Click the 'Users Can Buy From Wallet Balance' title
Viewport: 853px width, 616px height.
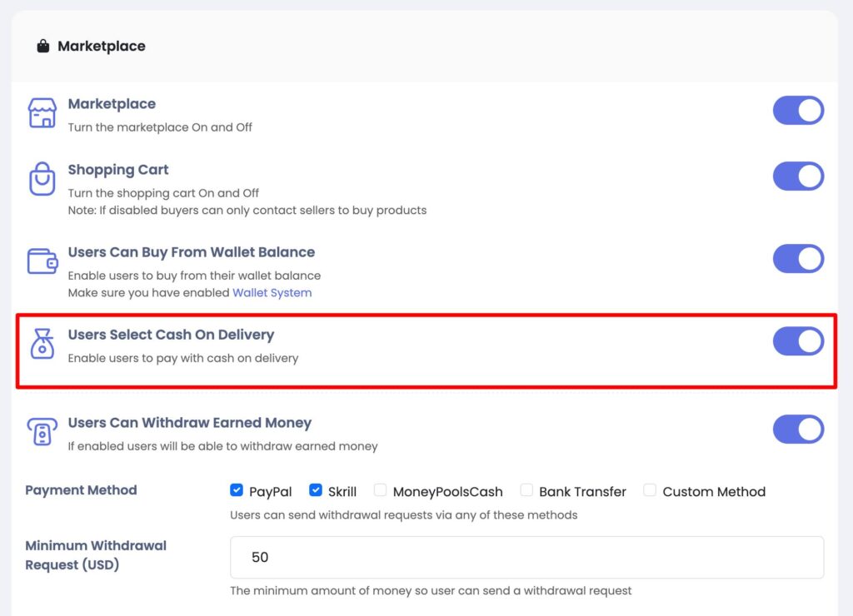click(192, 252)
